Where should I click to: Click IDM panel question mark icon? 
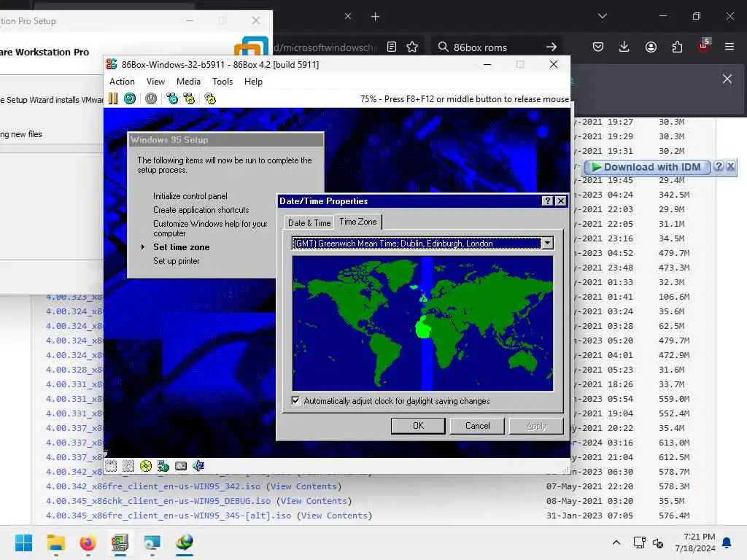point(719,166)
